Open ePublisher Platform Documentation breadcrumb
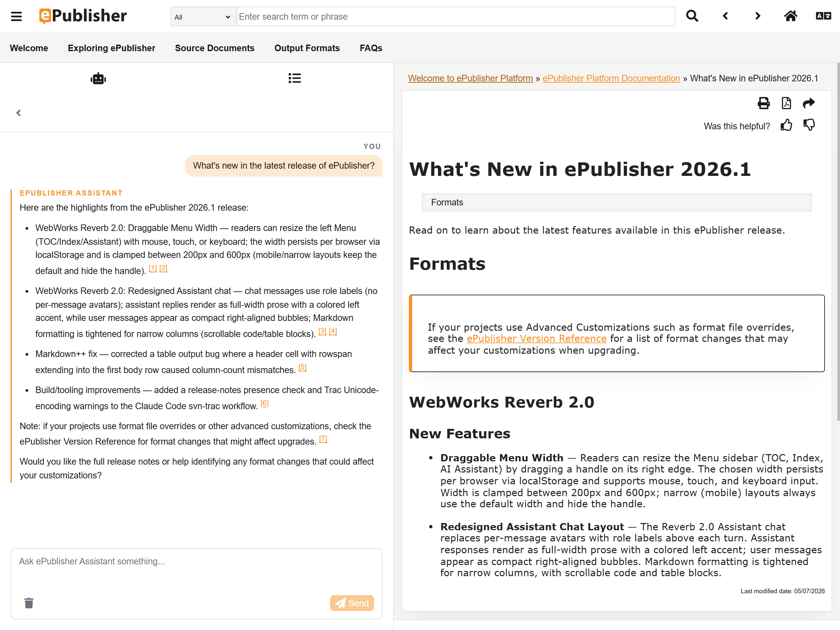 pos(611,78)
